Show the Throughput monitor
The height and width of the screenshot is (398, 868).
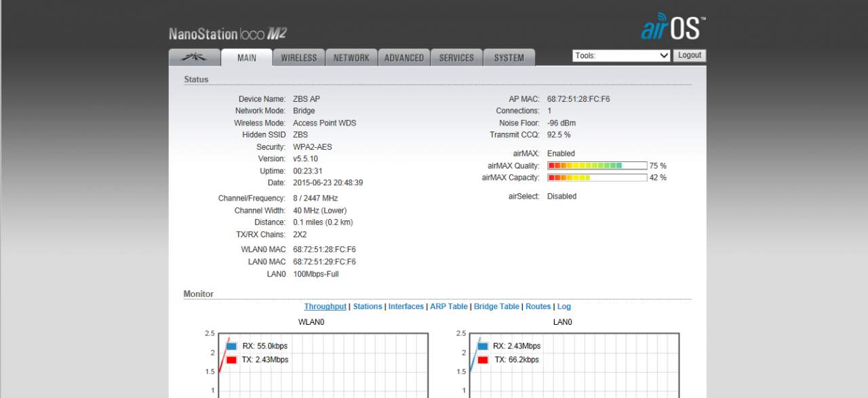325,306
